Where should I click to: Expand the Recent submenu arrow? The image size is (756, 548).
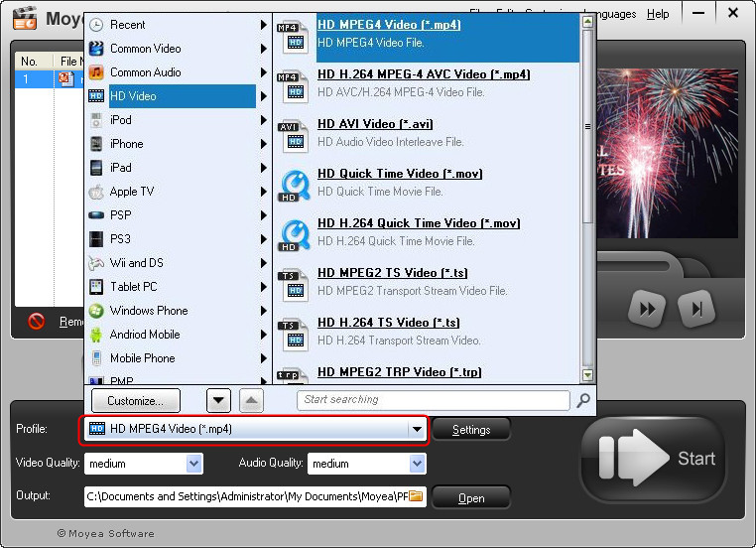pyautogui.click(x=263, y=25)
